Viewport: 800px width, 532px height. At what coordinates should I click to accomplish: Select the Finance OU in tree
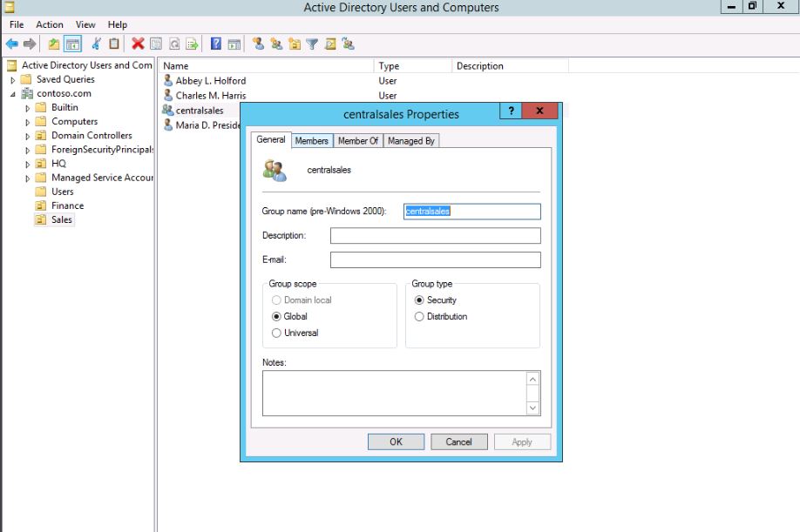[67, 205]
